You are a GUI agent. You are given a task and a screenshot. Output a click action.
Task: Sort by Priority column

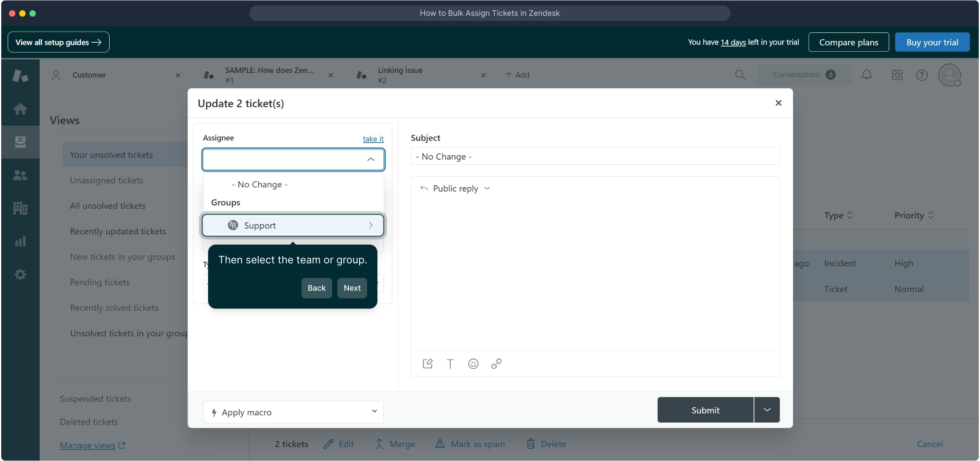click(x=914, y=215)
